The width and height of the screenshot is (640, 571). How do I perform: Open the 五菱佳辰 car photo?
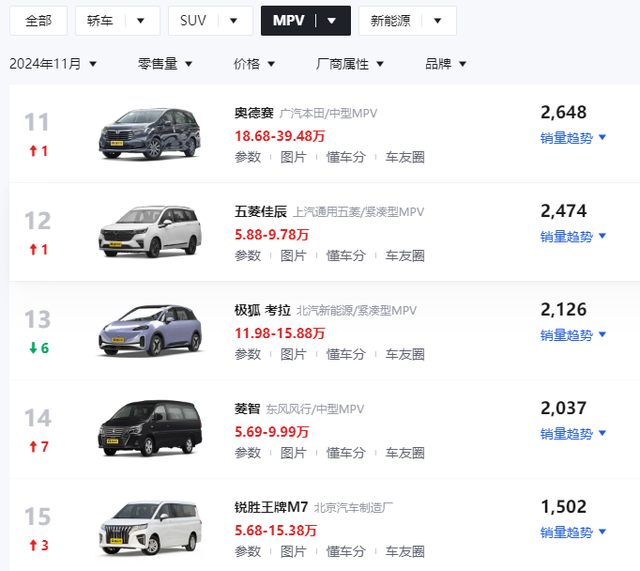pos(150,231)
